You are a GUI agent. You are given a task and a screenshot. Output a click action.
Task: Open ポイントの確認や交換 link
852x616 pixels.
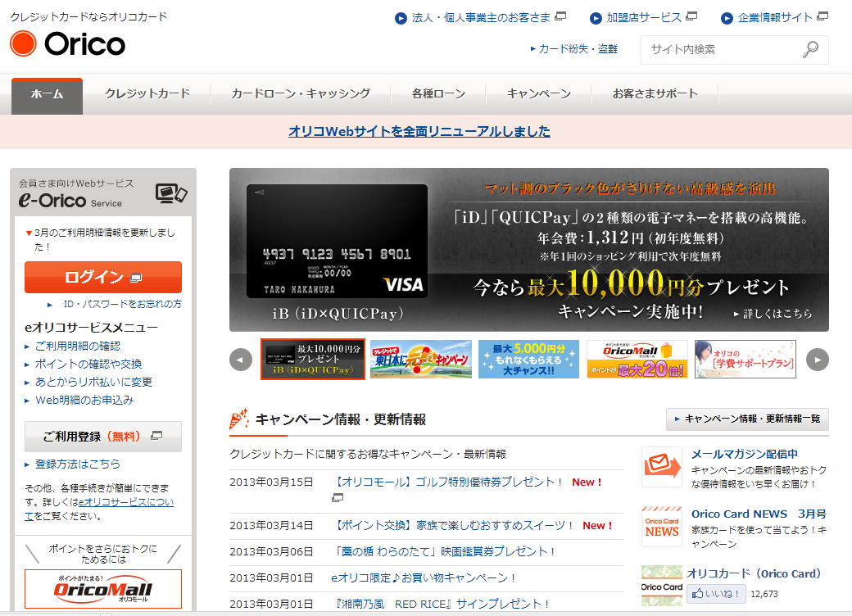pyautogui.click(x=88, y=364)
